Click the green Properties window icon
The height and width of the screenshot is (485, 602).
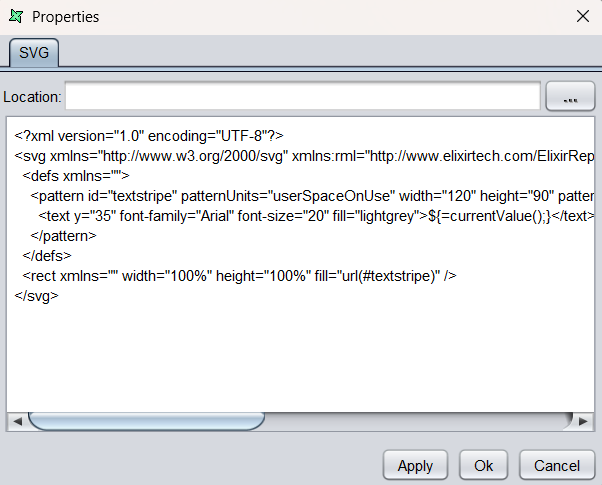(x=16, y=17)
